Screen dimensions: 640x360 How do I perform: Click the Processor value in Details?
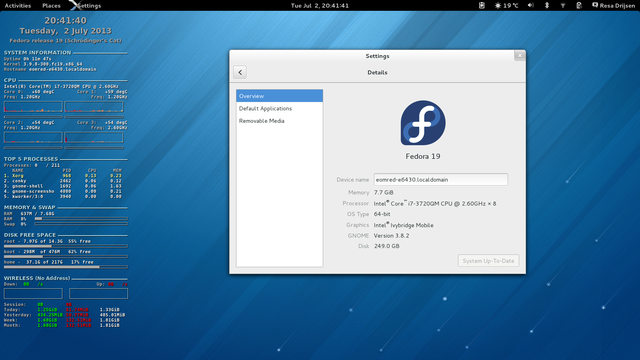tap(435, 203)
